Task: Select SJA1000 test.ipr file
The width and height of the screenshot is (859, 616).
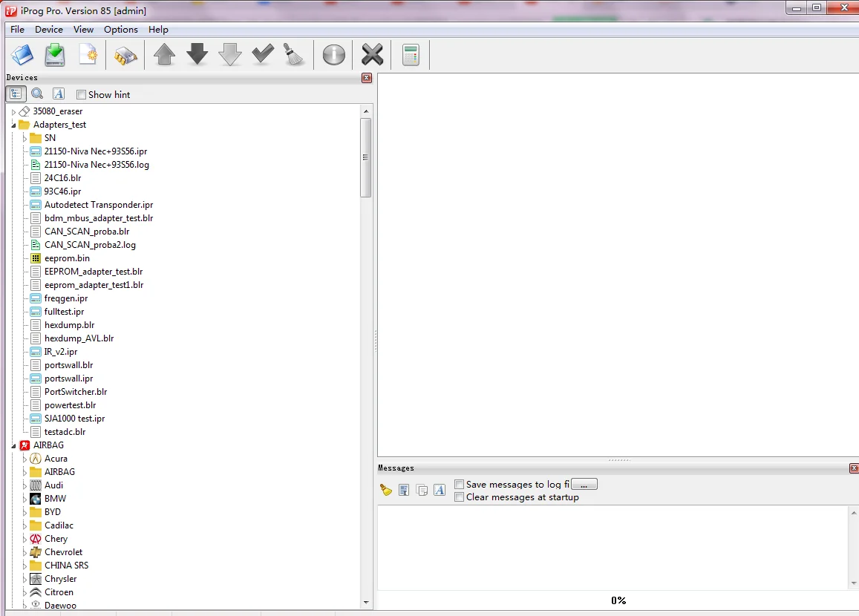Action: [x=74, y=419]
